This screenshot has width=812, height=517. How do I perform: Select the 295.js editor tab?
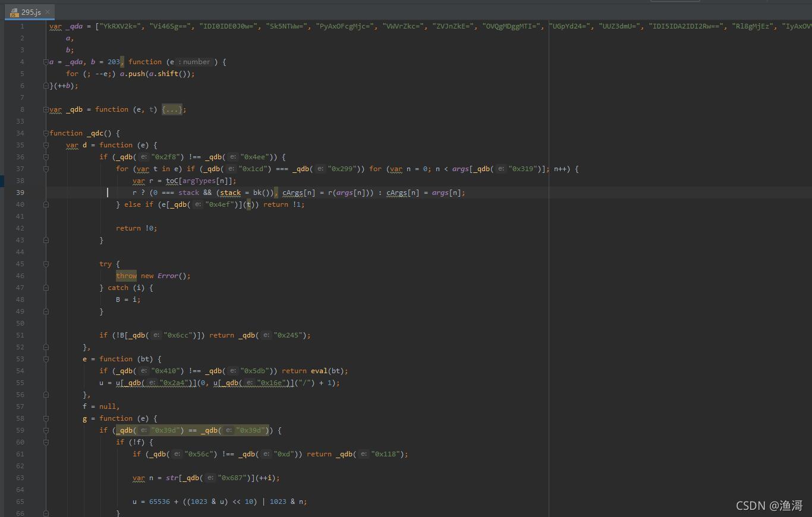point(30,12)
